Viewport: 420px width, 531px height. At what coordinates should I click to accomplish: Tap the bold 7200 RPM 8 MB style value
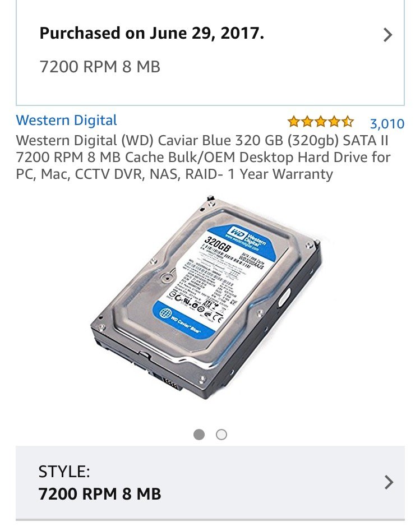point(100,494)
